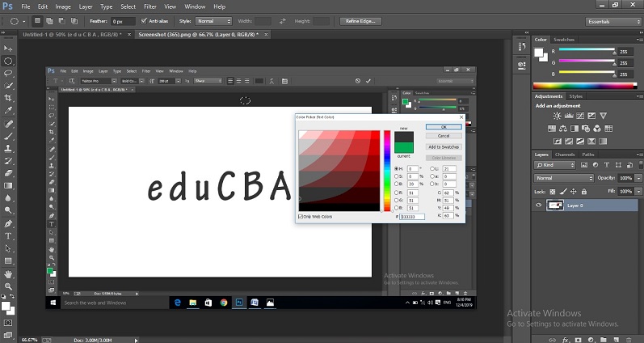The image size is (644, 343).
Task: Select the Horizontal Type tool in outer toolbar
Action: (x=8, y=236)
